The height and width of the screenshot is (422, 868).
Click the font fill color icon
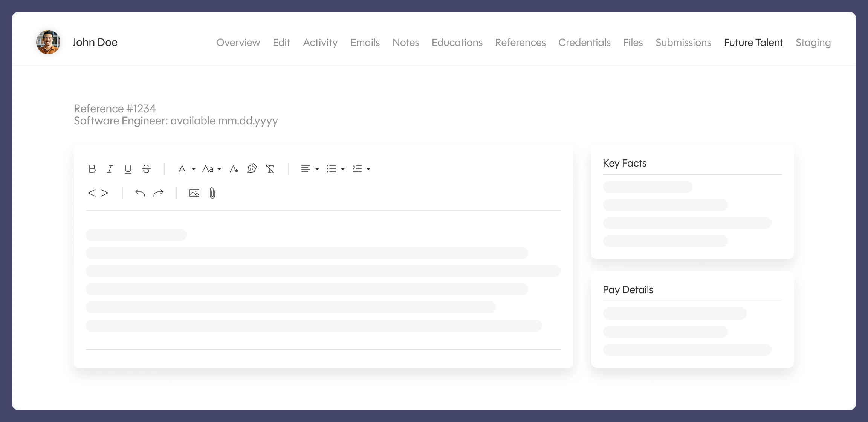(x=234, y=169)
